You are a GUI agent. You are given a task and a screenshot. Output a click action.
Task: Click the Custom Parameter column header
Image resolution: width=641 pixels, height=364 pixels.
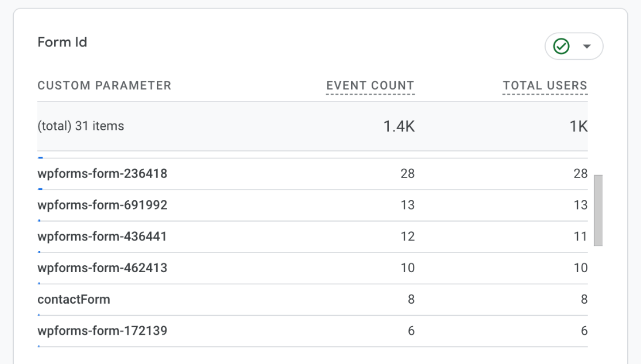[x=105, y=86]
